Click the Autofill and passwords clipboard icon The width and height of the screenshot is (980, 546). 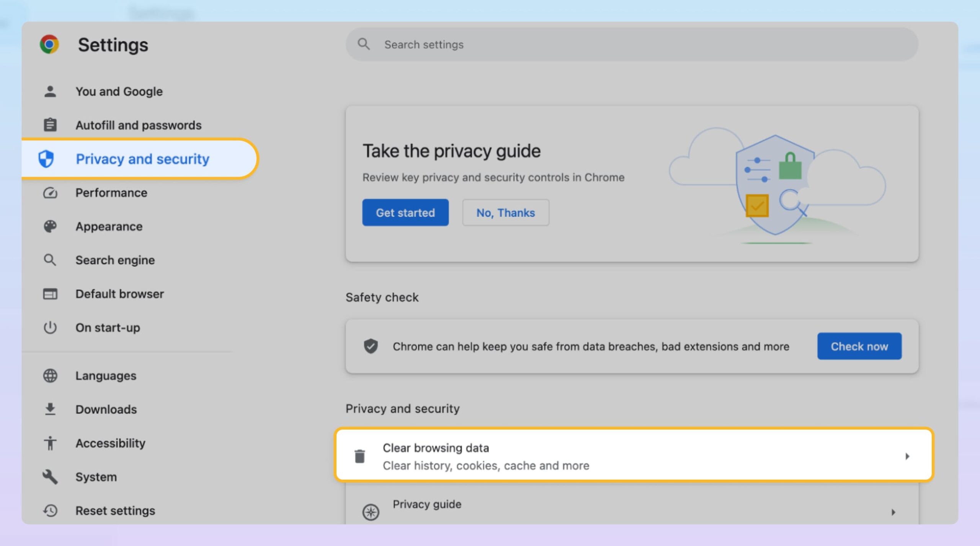point(50,125)
